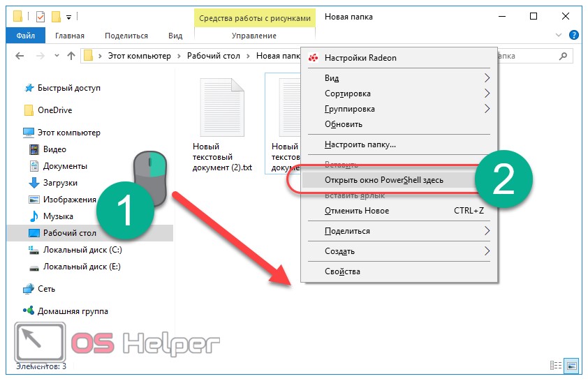Click the Быстрый доступ star icon

click(29, 88)
